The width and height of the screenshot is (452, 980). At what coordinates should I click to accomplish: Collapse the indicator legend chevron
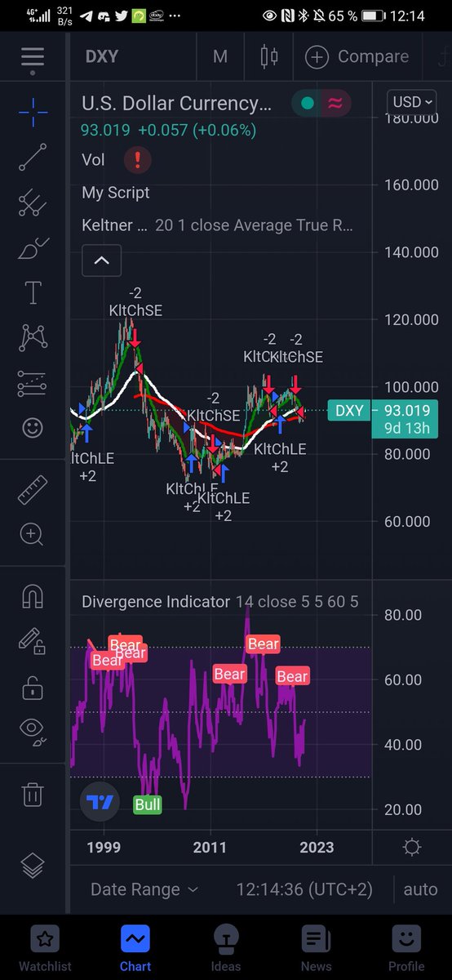point(101,261)
